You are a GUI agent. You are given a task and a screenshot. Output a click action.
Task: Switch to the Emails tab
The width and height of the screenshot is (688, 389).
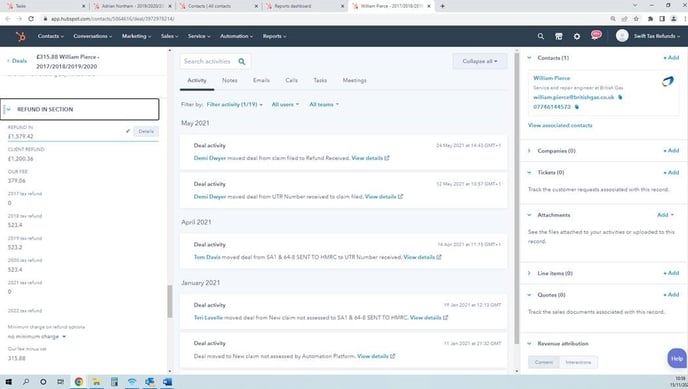point(262,80)
